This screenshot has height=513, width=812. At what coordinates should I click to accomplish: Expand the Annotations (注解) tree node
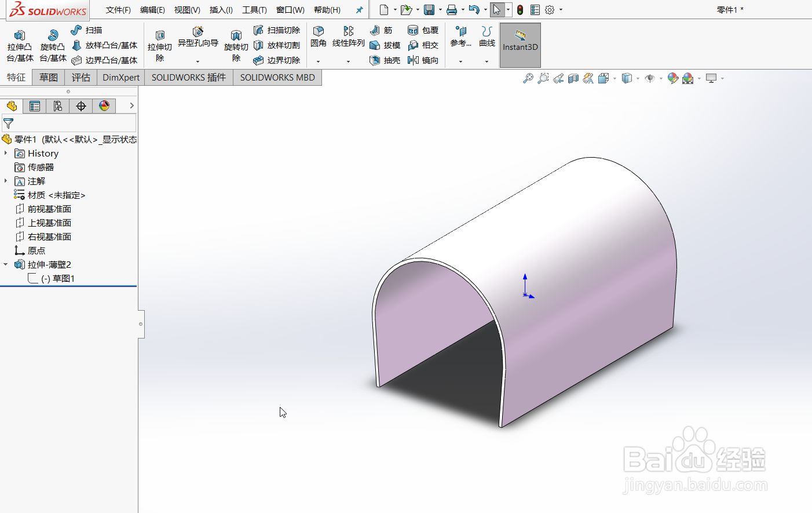click(x=6, y=181)
